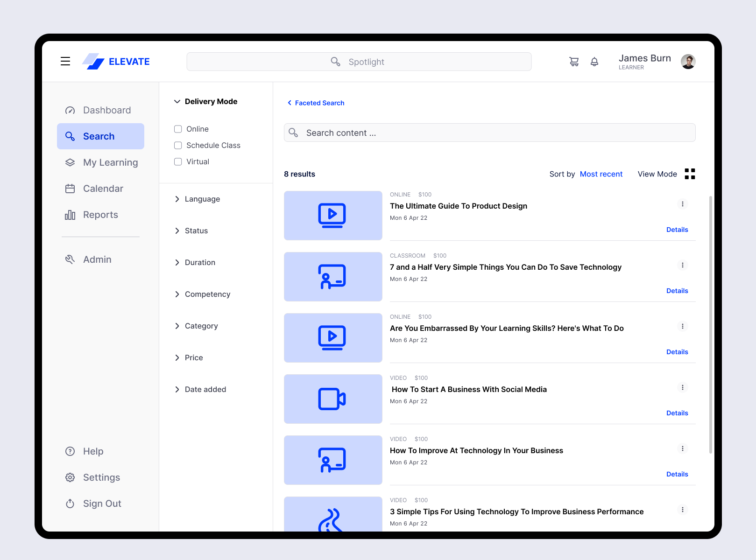Screen dimensions: 756x560
Task: Select the Dashboard icon in sidebar
Action: 70,110
